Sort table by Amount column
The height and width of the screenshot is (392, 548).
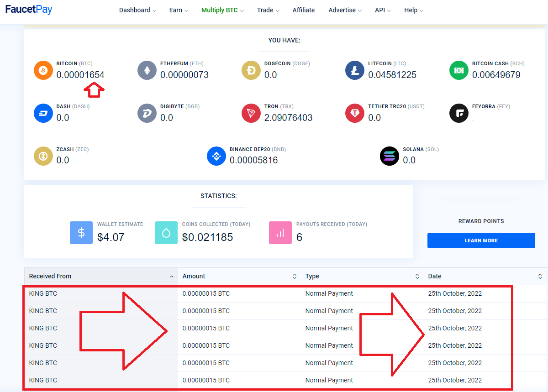coord(239,276)
